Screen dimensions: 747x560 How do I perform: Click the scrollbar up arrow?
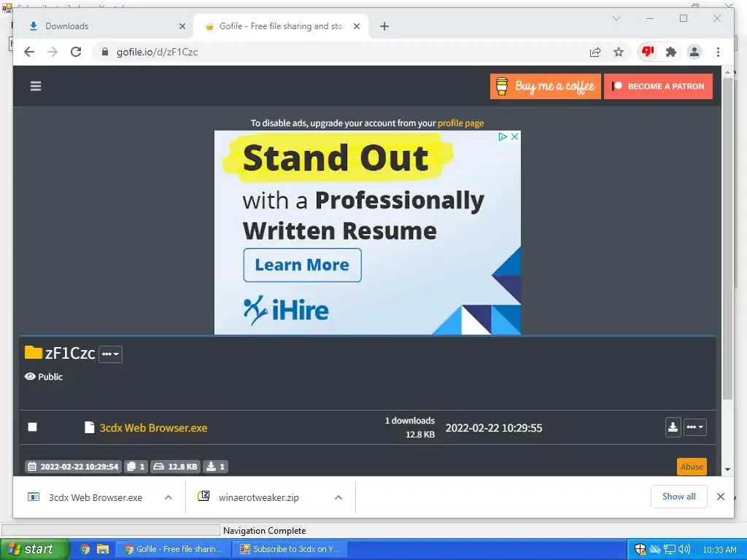(x=727, y=72)
